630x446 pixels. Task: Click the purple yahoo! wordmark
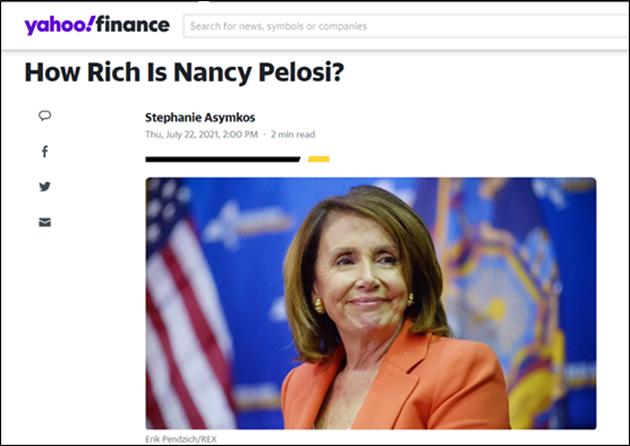60,25
